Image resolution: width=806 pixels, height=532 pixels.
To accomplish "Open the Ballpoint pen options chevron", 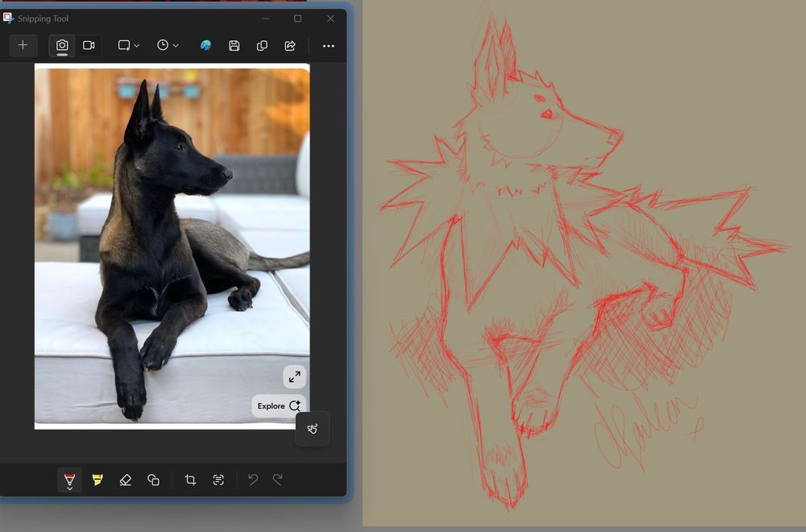I will pos(69,488).
